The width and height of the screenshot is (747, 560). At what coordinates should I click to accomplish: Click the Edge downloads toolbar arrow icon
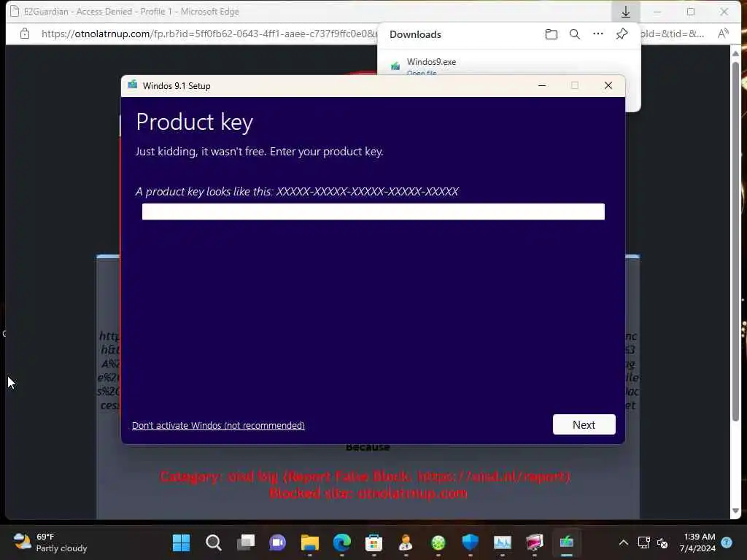click(625, 12)
